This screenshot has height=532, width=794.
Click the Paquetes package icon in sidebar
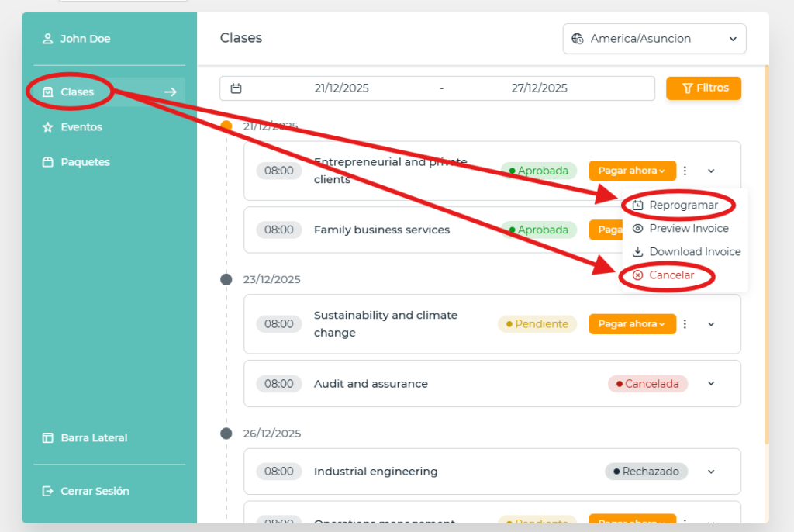point(47,162)
